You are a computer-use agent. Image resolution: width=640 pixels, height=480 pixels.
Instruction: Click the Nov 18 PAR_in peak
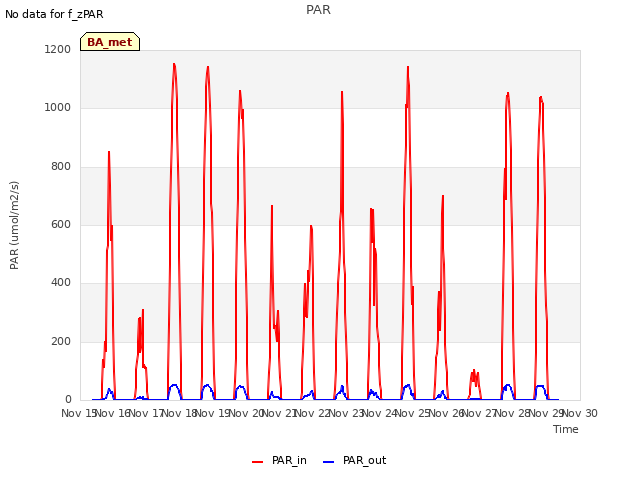tap(174, 64)
